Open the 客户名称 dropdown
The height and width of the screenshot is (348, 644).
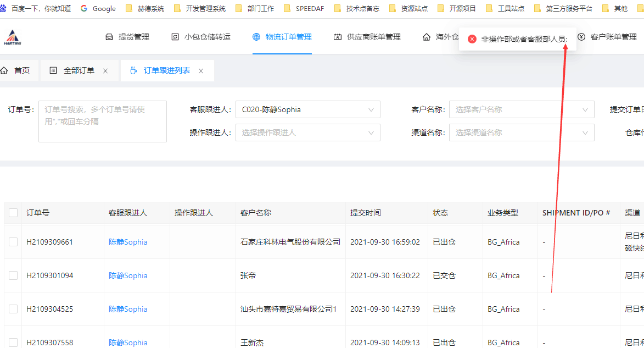(x=521, y=109)
